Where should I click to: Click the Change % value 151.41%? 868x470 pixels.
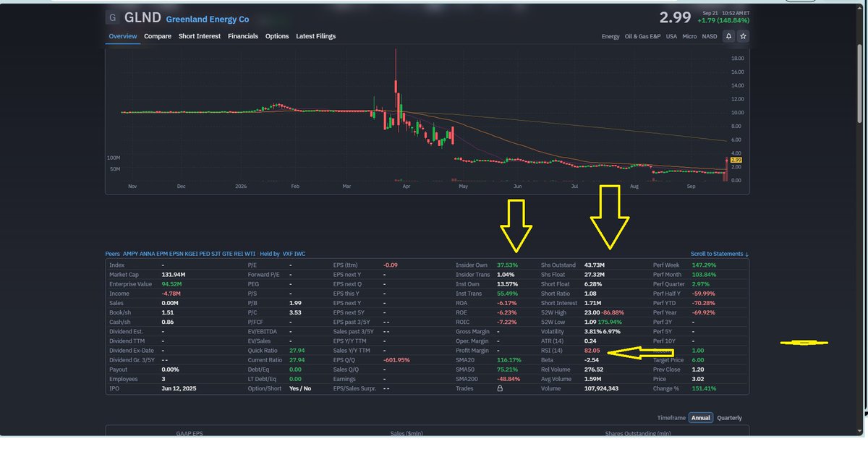pyautogui.click(x=704, y=388)
